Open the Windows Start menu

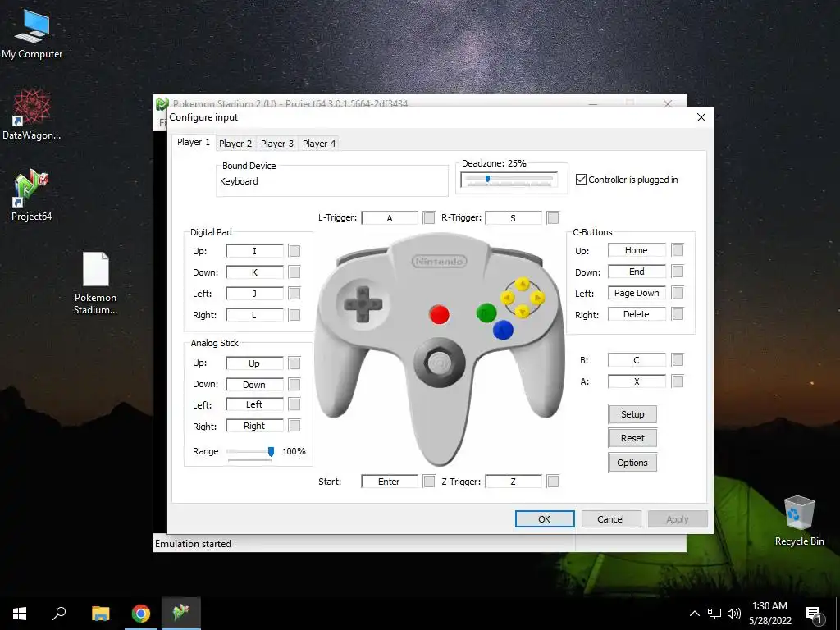[20, 614]
